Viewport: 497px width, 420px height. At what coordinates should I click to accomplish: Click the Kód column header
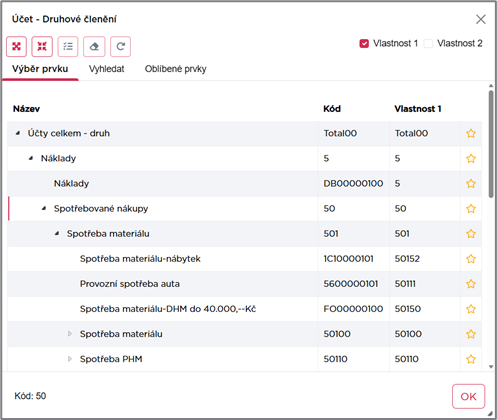pyautogui.click(x=332, y=109)
